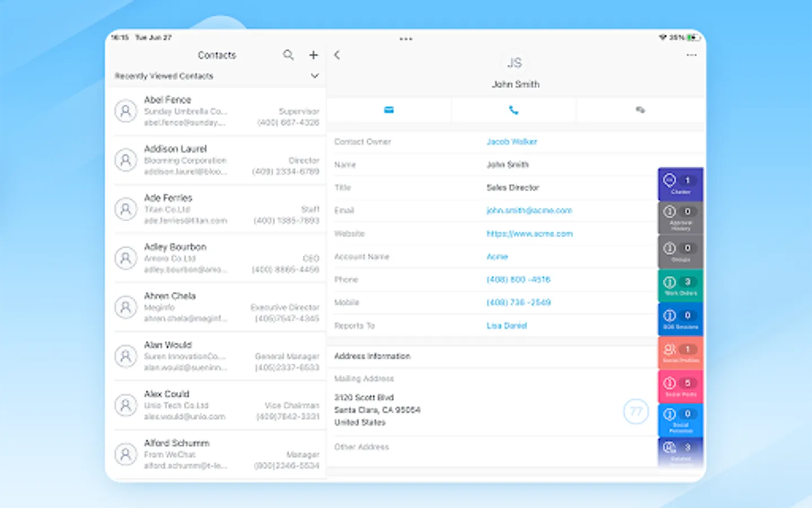Open email link john.smith@acme.com

coord(529,211)
